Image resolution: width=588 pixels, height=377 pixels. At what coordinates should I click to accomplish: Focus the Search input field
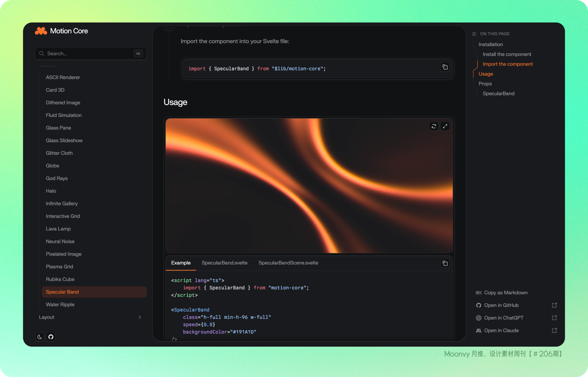(90, 54)
